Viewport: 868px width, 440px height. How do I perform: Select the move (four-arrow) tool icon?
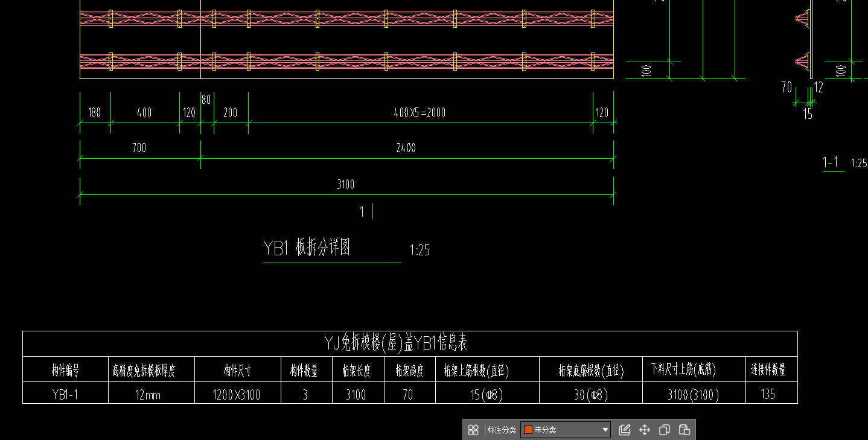point(645,430)
